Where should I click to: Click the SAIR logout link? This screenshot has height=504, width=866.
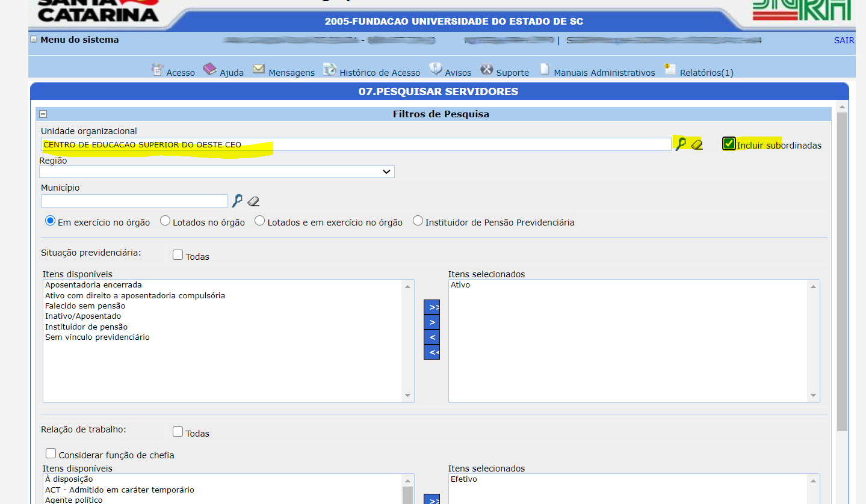point(844,40)
